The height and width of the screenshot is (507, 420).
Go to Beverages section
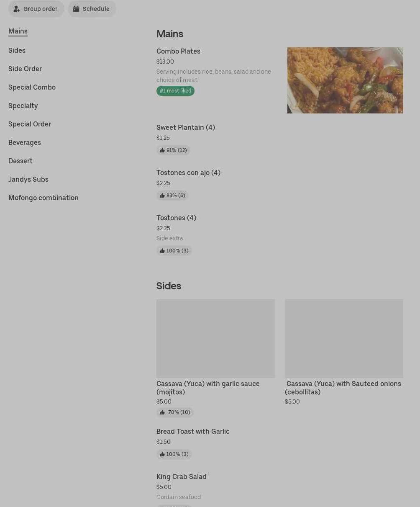click(x=25, y=142)
